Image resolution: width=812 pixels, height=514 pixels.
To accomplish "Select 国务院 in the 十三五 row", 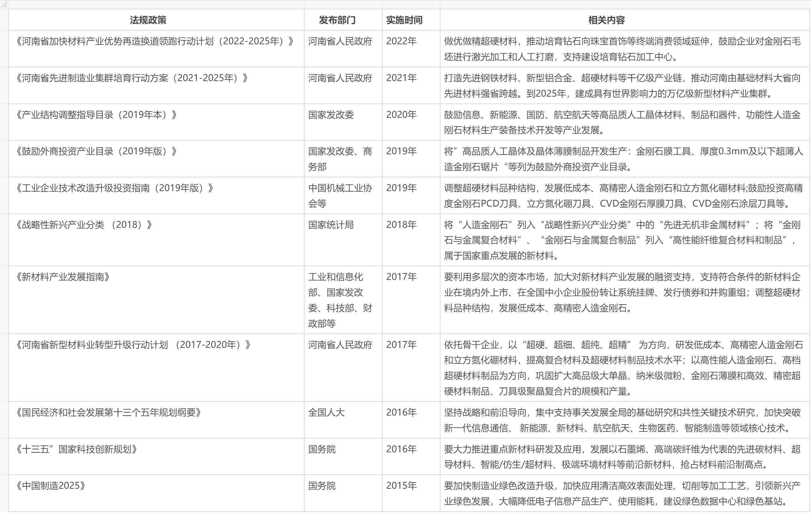I will pos(343,457).
